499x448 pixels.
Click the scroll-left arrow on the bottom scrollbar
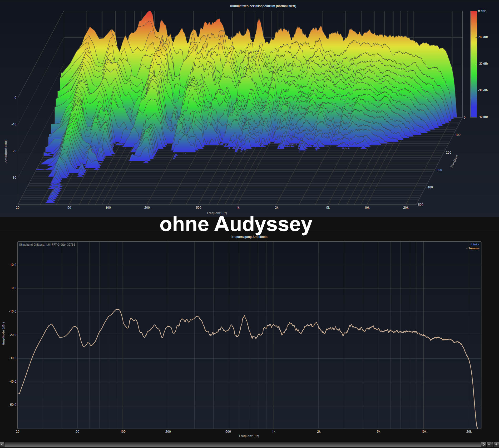[2, 444]
